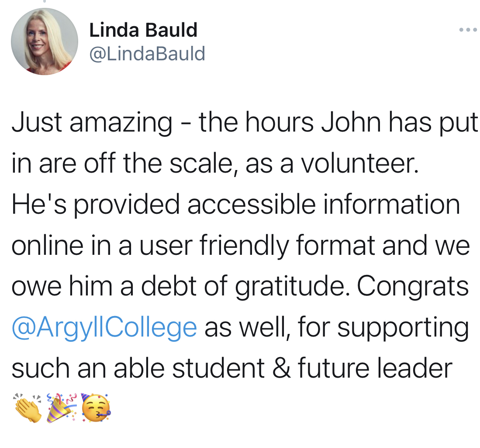Image resolution: width=480 pixels, height=448 pixels.
Task: Click the word 'Congrats' in the tweet
Action: [x=413, y=287]
